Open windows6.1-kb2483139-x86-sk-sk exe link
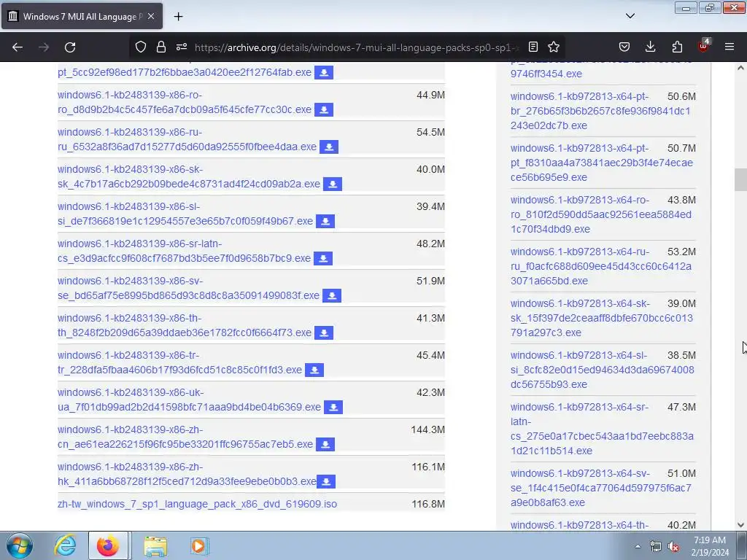747x560 pixels. tap(189, 176)
